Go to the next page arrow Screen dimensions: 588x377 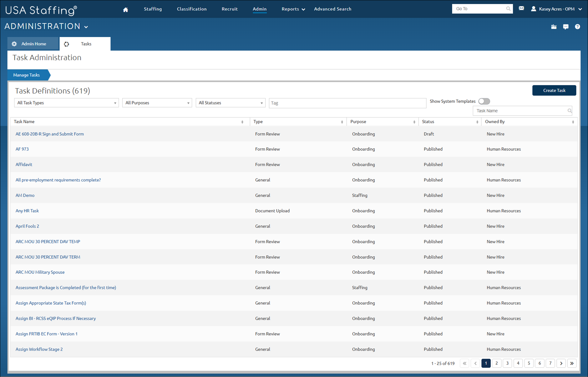tap(561, 363)
